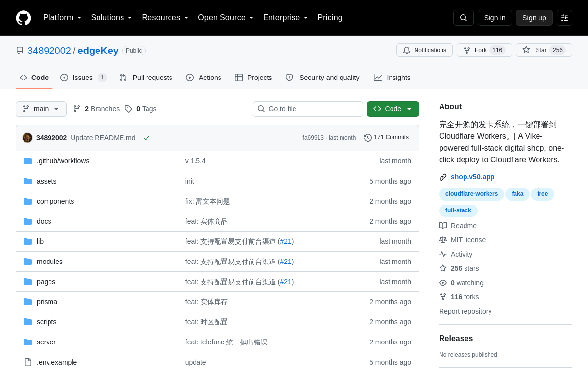
Task: View the 0 Tags link
Action: [x=141, y=109]
